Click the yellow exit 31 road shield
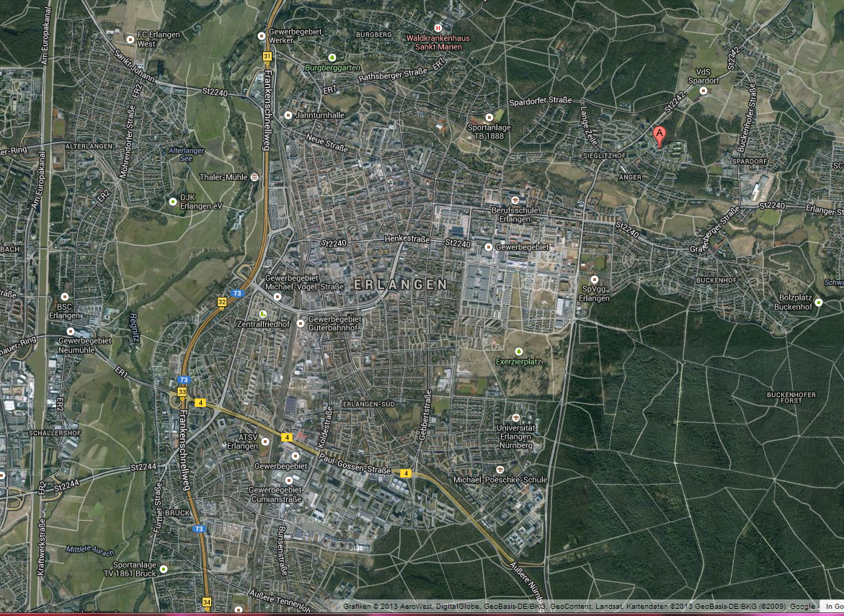 [x=267, y=56]
